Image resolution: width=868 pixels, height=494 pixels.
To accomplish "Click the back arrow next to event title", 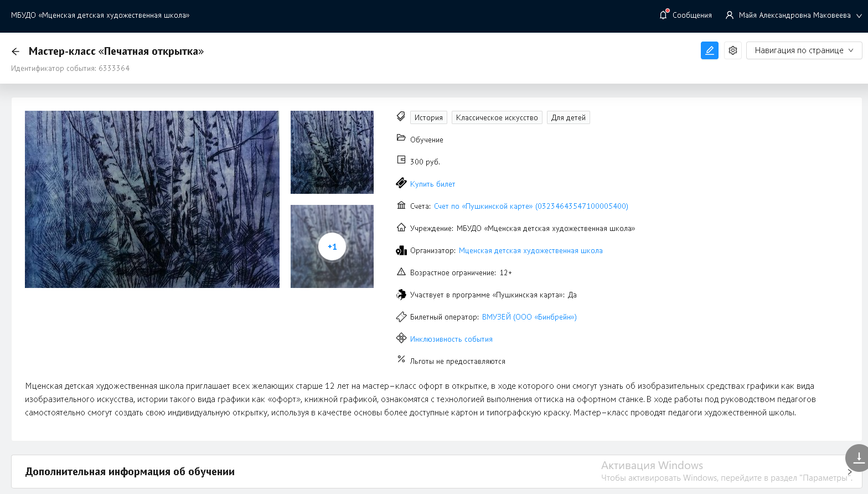I will (15, 52).
